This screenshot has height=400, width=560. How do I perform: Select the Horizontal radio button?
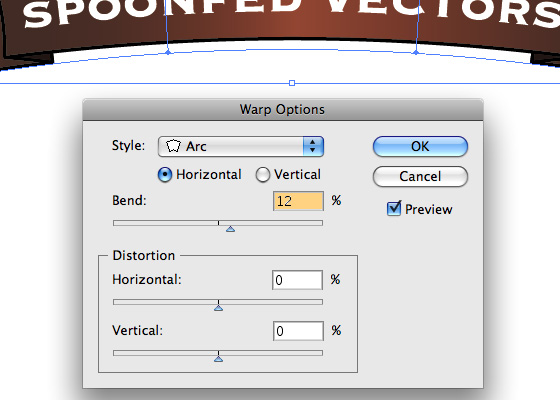point(165,175)
